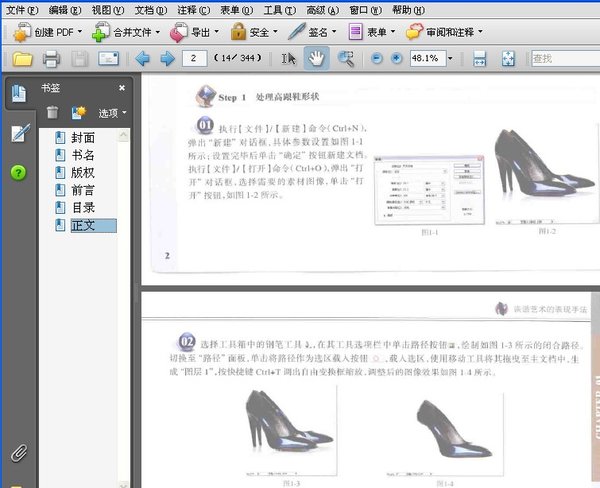Screen dimensions: 600x488
Task: Delete bookmark with trash icon
Action: click(52, 113)
